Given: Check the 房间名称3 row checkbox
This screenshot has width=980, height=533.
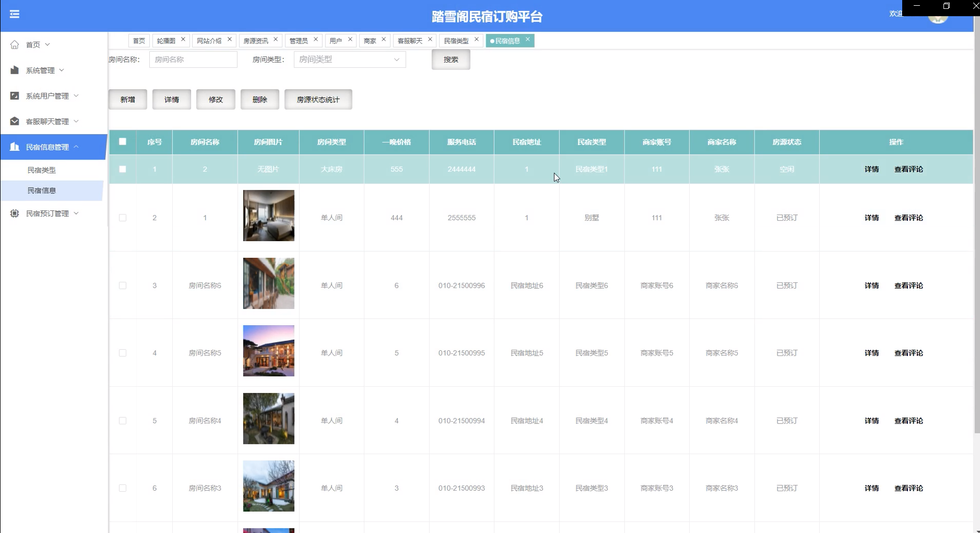Looking at the screenshot, I should click(123, 488).
